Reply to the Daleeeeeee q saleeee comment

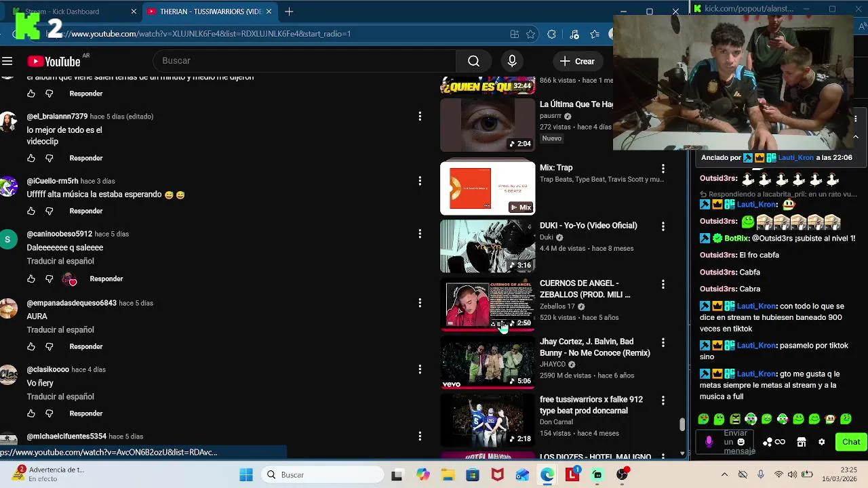(106, 279)
